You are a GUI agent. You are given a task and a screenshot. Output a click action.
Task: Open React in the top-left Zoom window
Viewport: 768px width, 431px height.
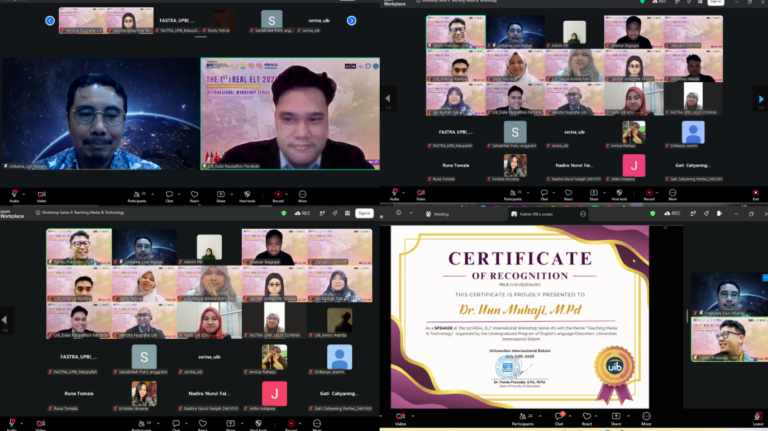(x=194, y=196)
